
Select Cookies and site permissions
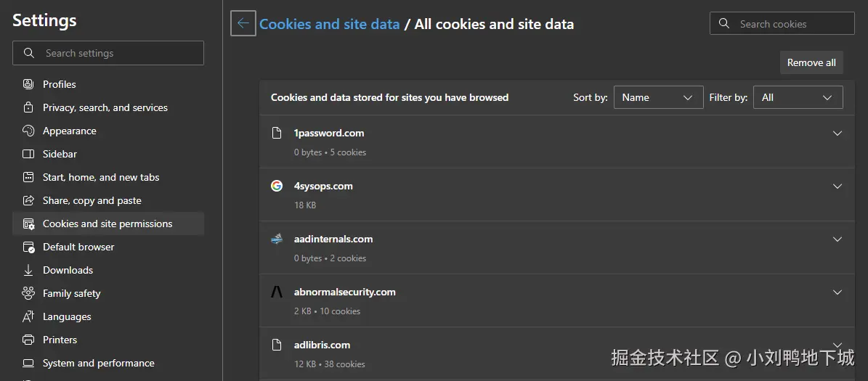click(x=108, y=224)
